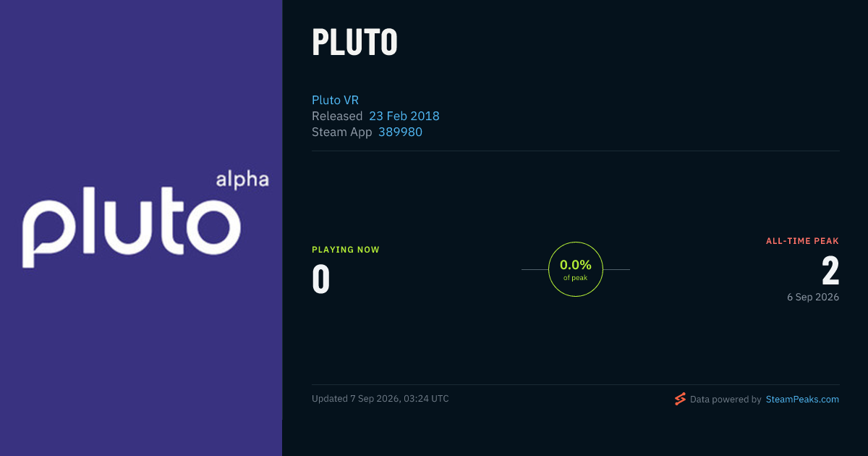
Task: Click the playing now count 0
Action: pyautogui.click(x=320, y=280)
